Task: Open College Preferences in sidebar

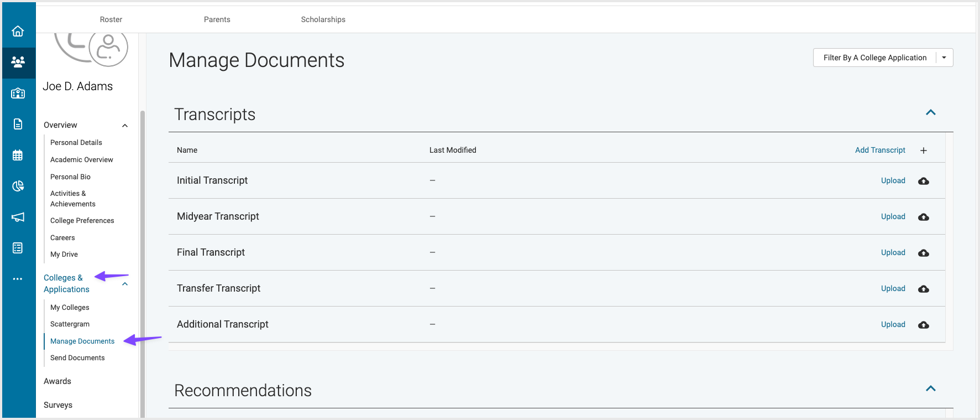Action: pos(82,220)
